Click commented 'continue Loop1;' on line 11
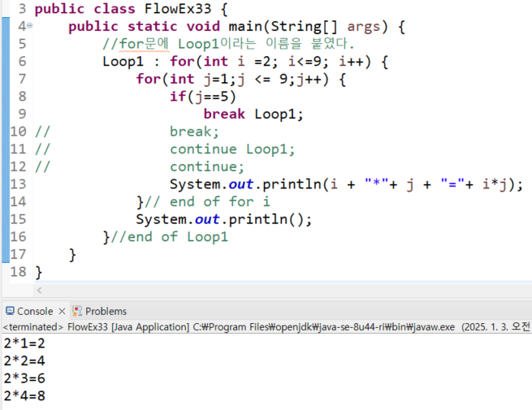532x410 pixels. pos(232,149)
